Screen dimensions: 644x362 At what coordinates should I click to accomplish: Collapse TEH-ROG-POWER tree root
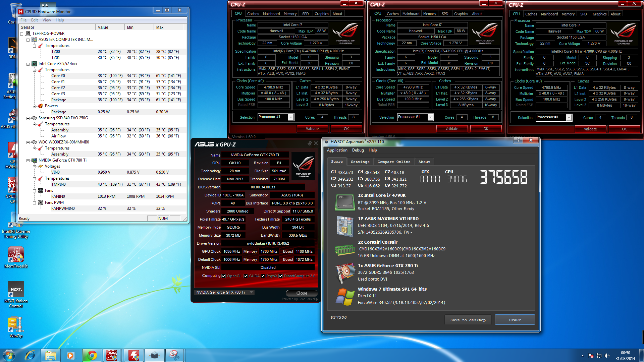(22, 34)
